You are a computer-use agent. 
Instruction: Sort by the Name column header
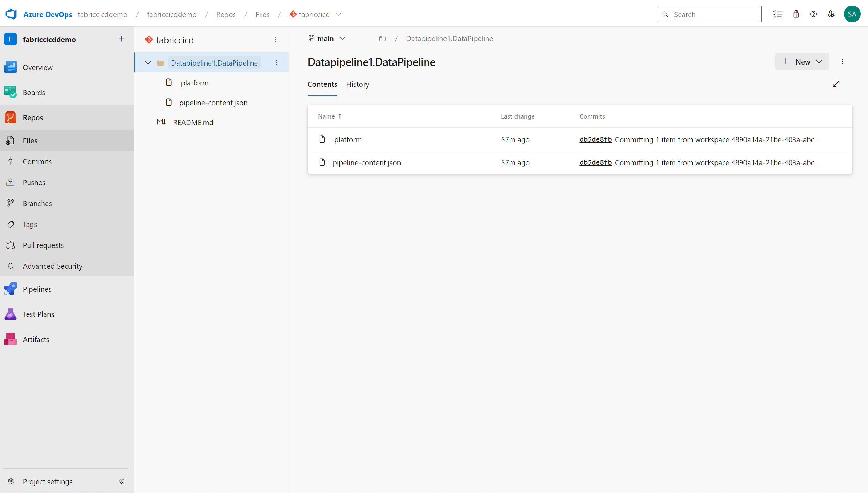[330, 116]
